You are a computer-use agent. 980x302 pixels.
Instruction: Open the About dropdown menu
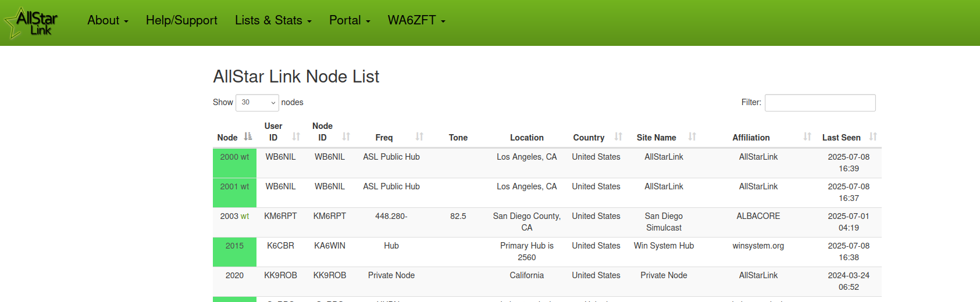coord(108,20)
